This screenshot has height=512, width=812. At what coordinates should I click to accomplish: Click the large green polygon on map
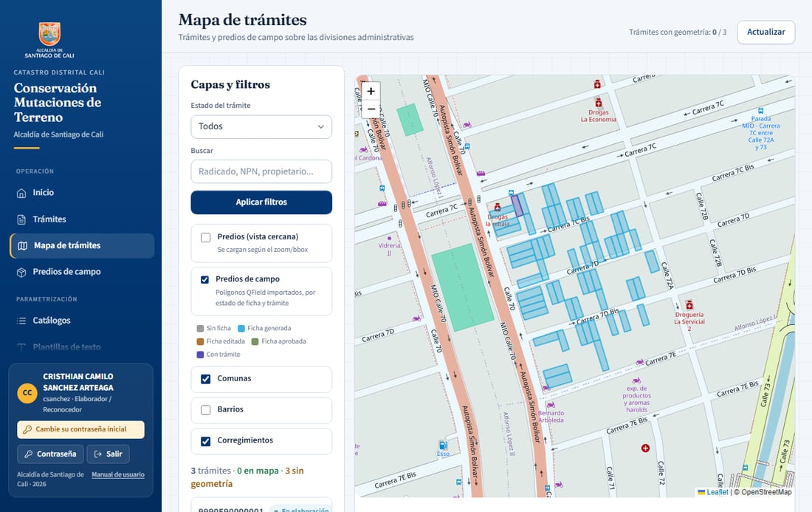[462, 287]
